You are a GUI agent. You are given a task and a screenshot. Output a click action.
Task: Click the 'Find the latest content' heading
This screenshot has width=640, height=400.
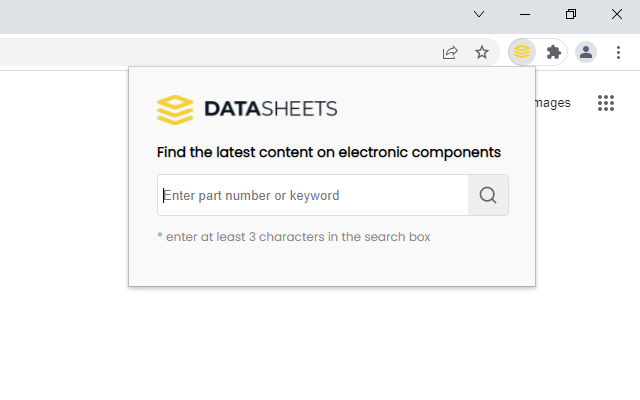pyautogui.click(x=329, y=153)
